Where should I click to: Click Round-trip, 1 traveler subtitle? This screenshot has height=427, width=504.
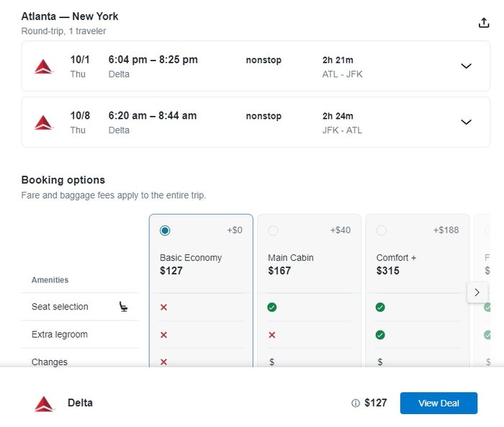click(63, 31)
